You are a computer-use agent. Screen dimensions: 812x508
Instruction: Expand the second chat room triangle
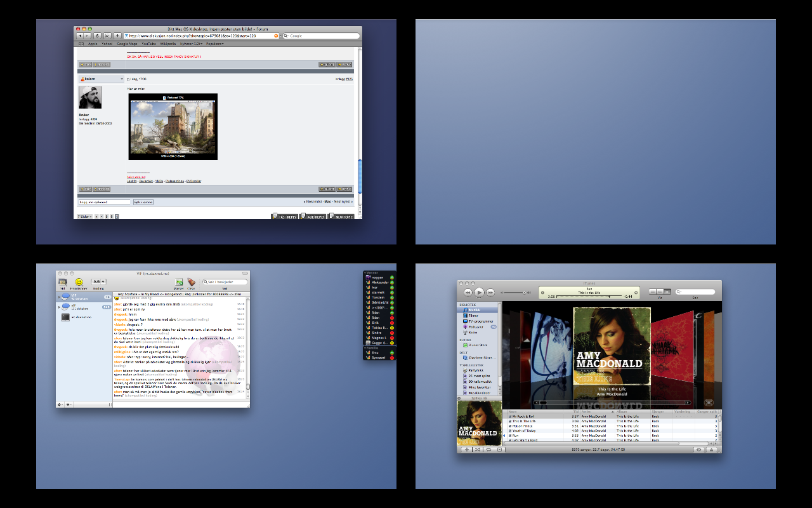[x=59, y=307]
